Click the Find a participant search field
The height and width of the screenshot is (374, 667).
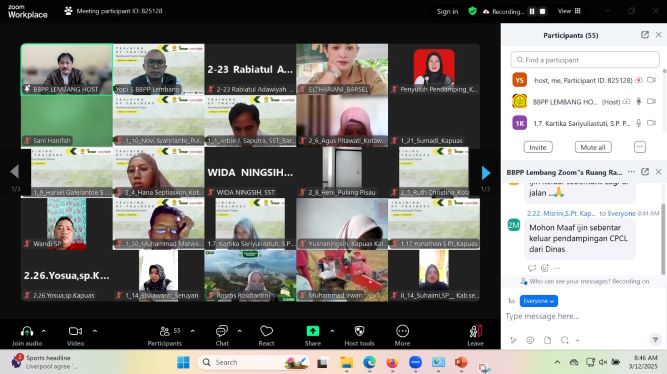(x=585, y=60)
